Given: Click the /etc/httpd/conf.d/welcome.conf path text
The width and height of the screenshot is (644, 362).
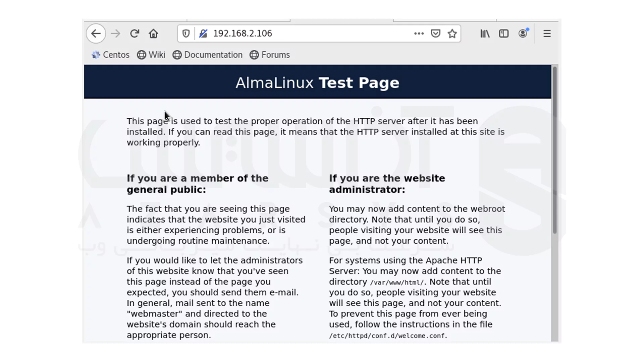Looking at the screenshot, I should pos(387,336).
